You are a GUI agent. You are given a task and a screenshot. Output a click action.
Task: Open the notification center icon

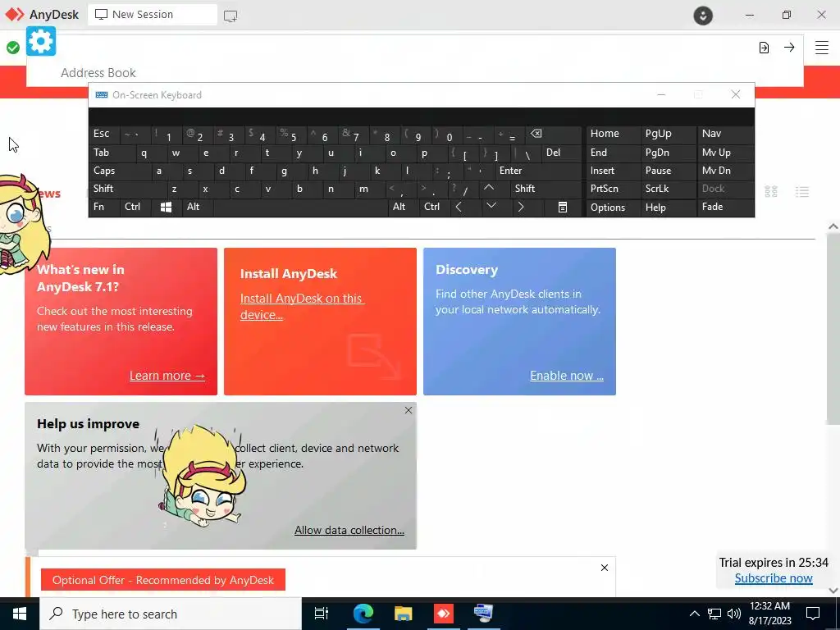pos(813,614)
